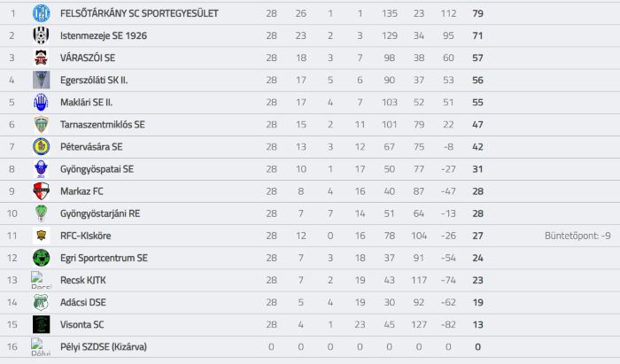Click the Büntetőpont: -9 note

pyautogui.click(x=577, y=236)
